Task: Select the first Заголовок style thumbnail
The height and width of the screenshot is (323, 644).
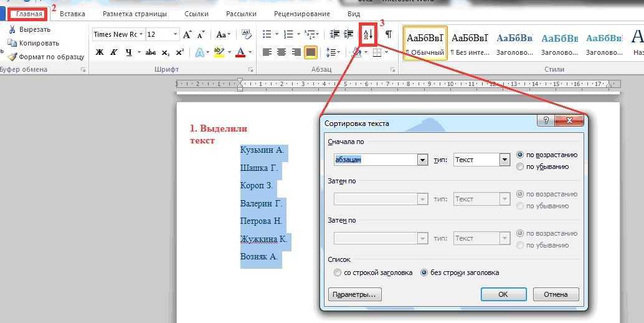Action: coord(514,43)
